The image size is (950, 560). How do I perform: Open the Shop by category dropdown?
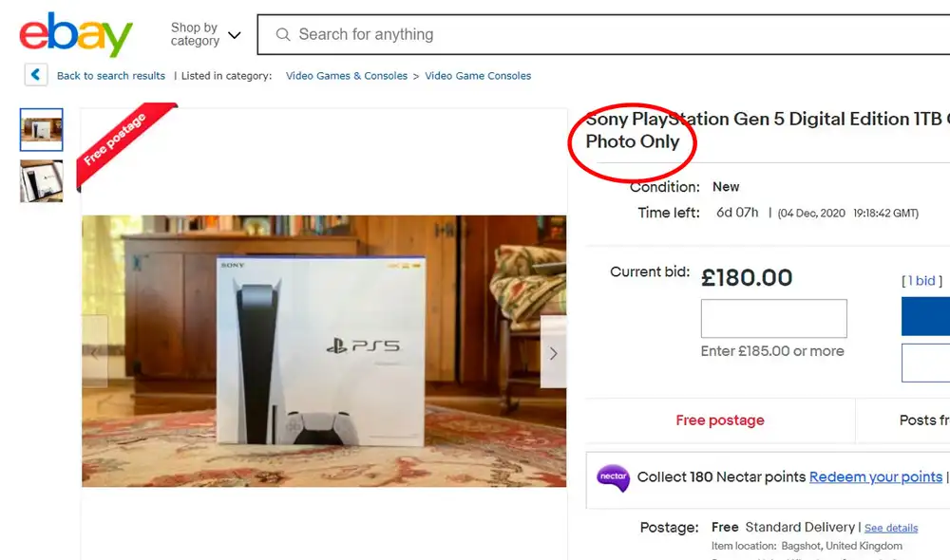[x=206, y=34]
